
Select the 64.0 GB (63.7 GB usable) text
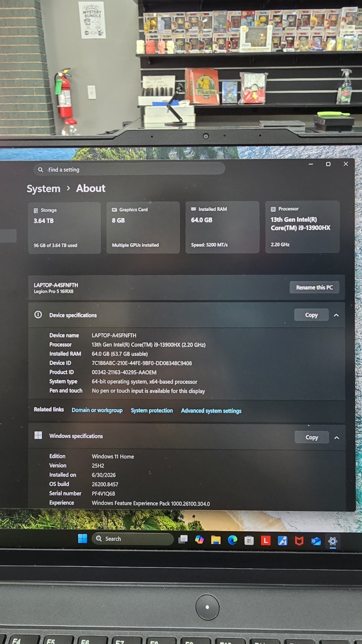pos(119,354)
